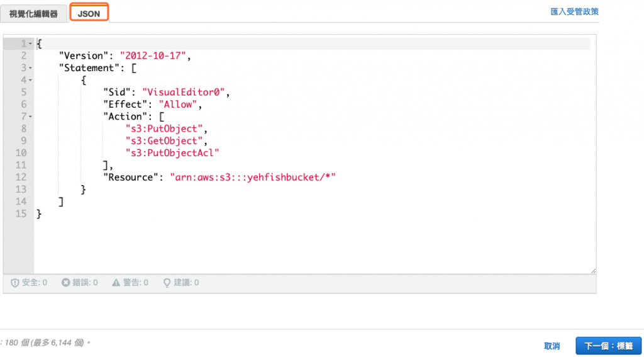644x357 pixels.
Task: Click the 取消 cancel link
Action: coord(552,346)
